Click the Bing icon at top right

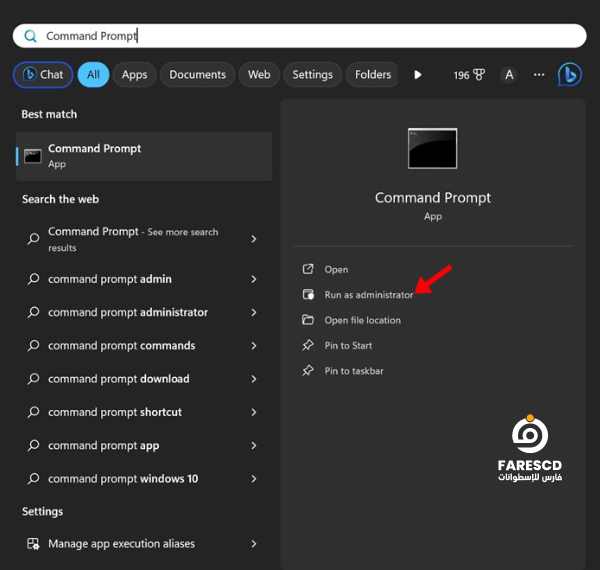click(x=570, y=75)
